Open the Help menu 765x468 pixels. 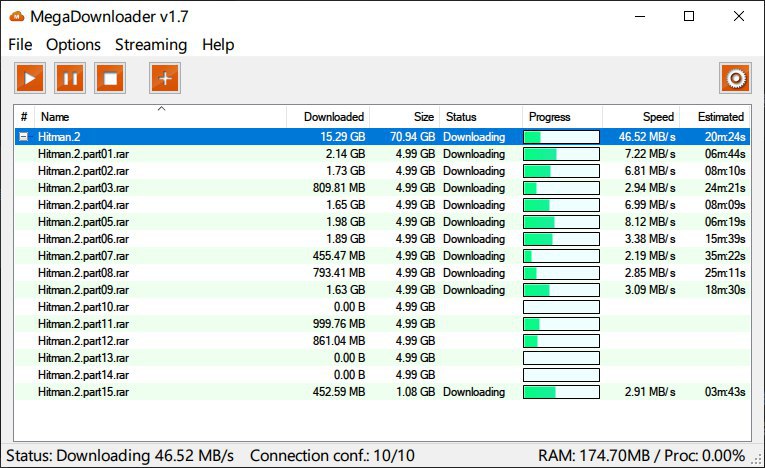(x=218, y=45)
